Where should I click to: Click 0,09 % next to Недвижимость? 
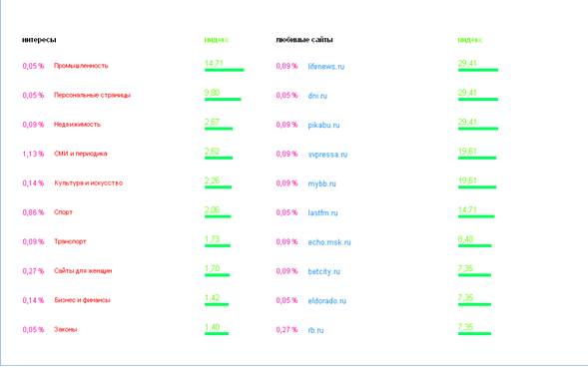click(33, 125)
